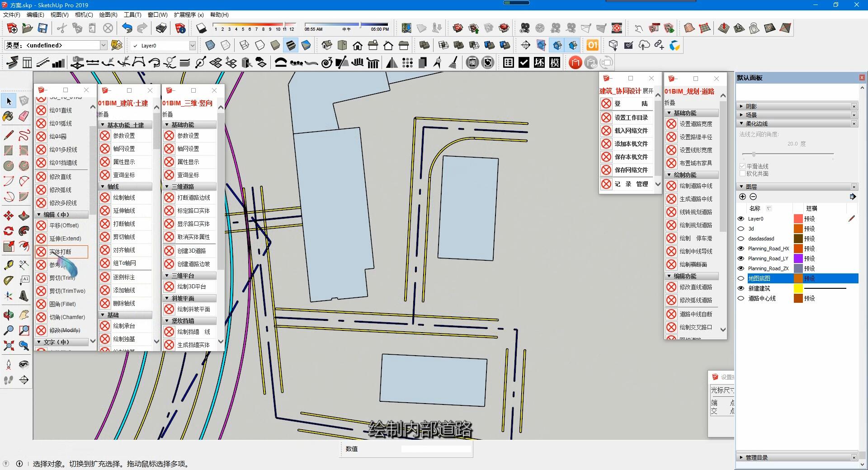Hide the Planning_Road_HX layer
The image size is (868, 470).
pos(741,249)
